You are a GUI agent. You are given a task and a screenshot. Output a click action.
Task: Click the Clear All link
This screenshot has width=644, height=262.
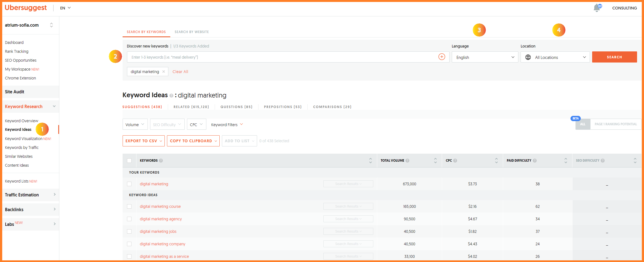180,72
